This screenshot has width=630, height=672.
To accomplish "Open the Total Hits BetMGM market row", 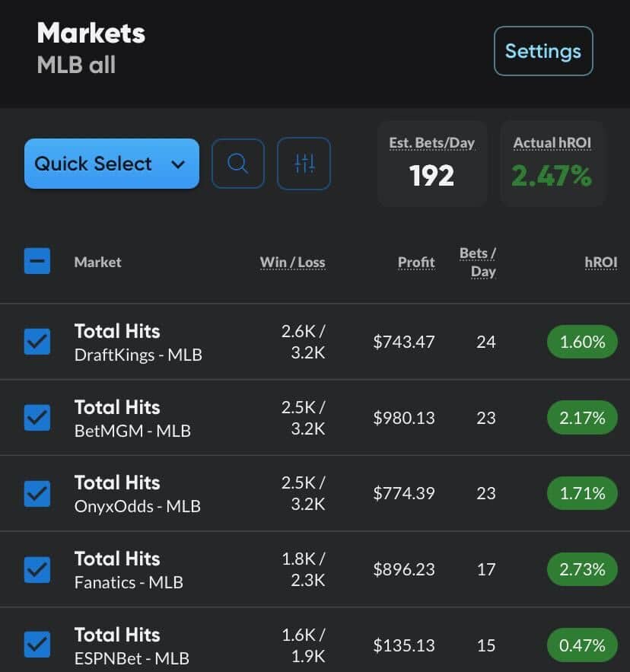I will pyautogui.click(x=315, y=417).
